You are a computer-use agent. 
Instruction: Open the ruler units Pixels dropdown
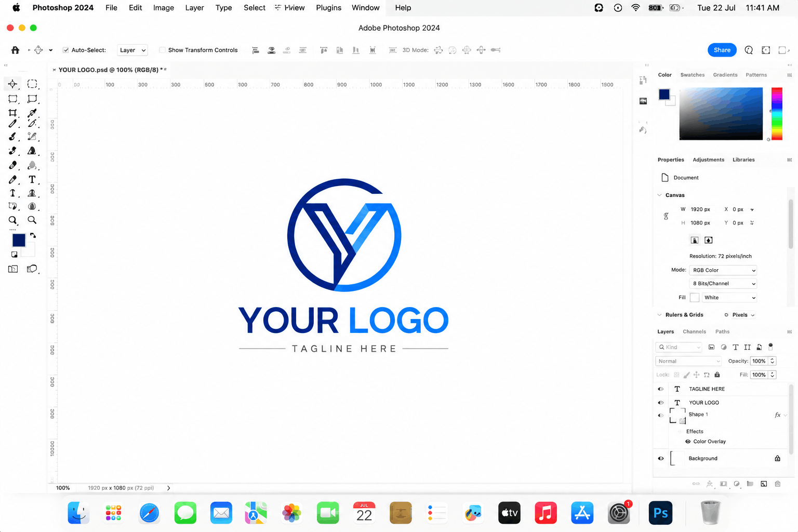click(x=743, y=315)
